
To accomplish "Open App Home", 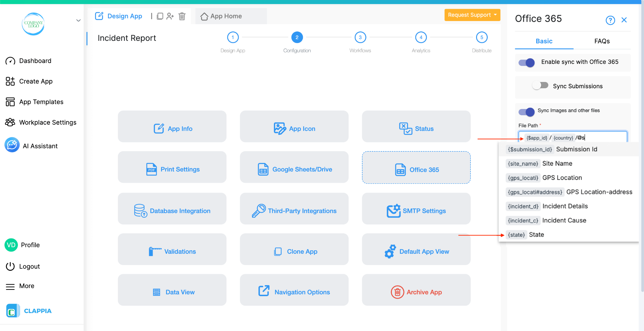I will click(225, 16).
